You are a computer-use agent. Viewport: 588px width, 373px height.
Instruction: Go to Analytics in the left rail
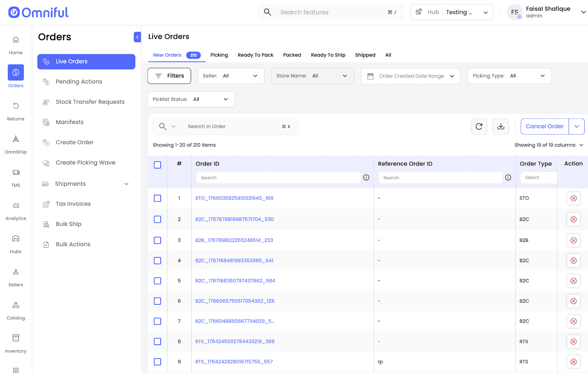point(16,206)
